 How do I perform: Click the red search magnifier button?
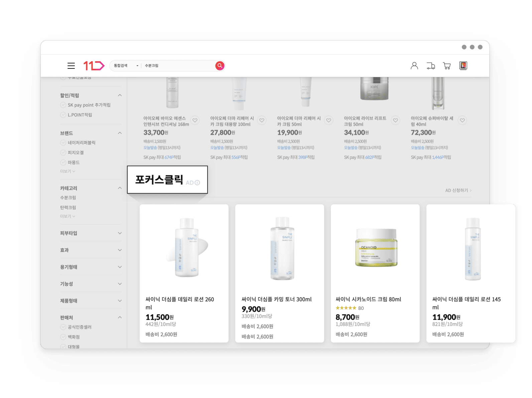point(220,66)
